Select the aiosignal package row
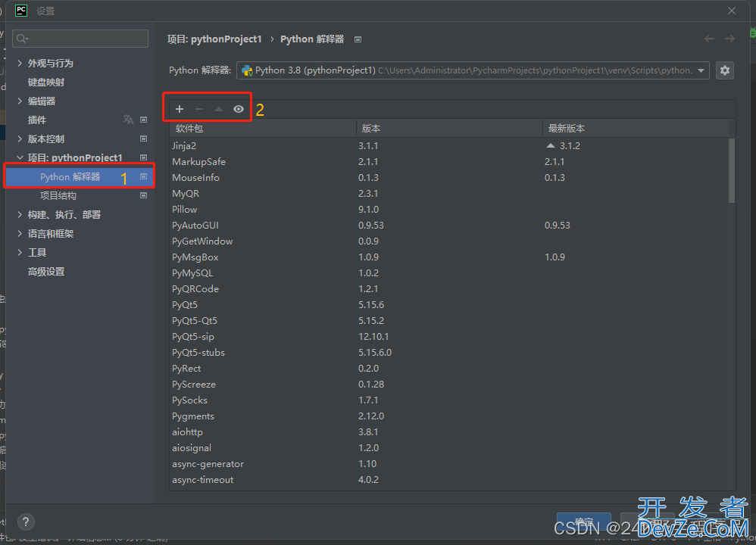 449,447
